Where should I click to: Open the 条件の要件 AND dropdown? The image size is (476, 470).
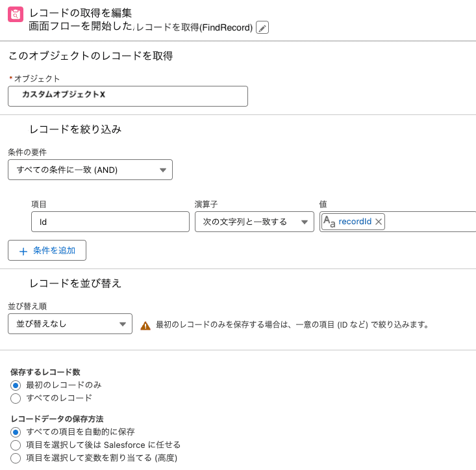(x=90, y=170)
